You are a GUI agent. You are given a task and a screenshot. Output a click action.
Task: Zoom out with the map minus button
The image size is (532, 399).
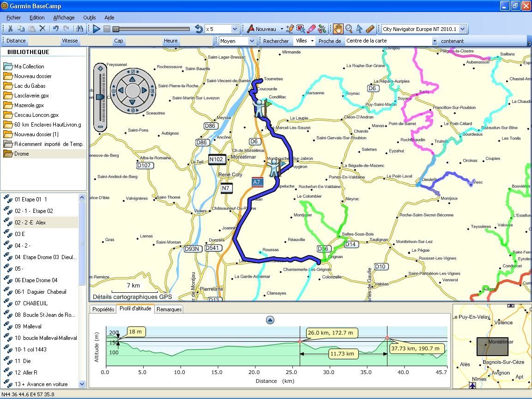click(x=100, y=127)
